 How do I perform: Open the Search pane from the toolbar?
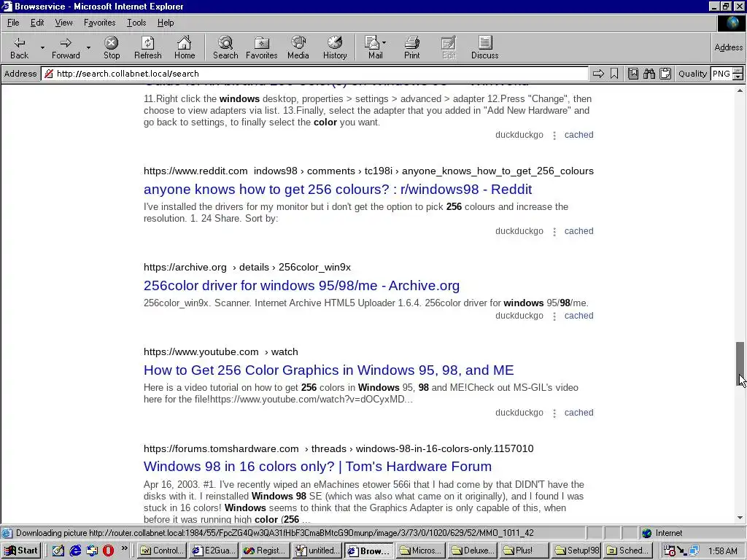tap(225, 47)
